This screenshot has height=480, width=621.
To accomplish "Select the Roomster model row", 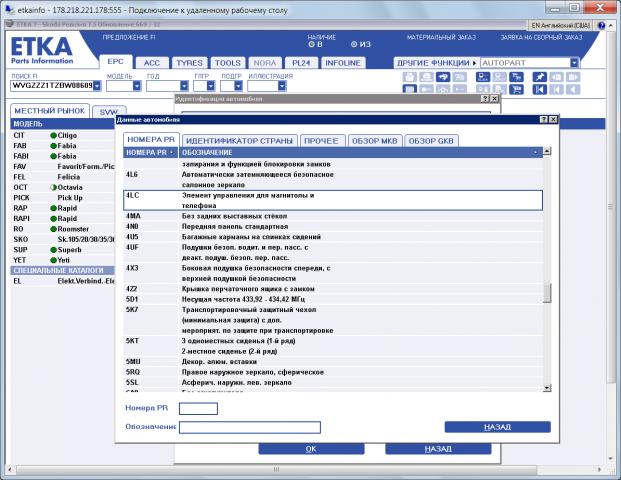I will pyautogui.click(x=63, y=229).
